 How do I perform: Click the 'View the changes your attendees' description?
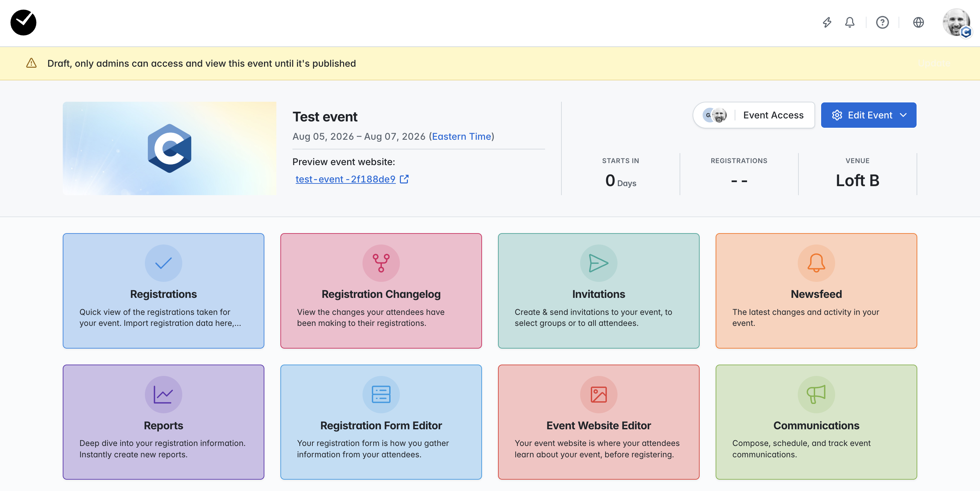[x=371, y=317]
